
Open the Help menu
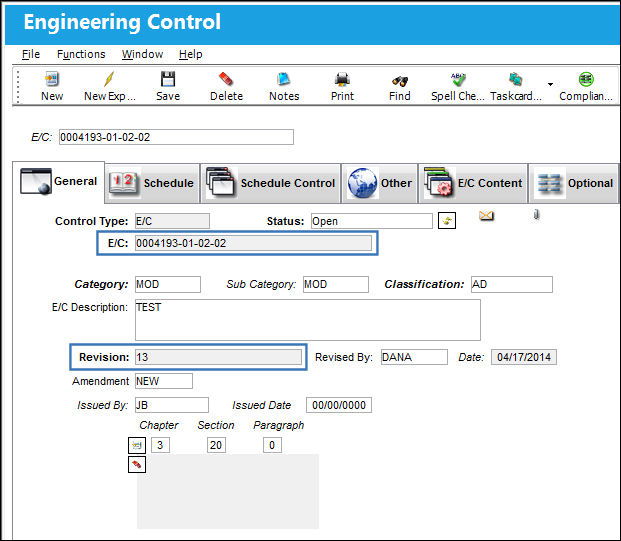190,54
